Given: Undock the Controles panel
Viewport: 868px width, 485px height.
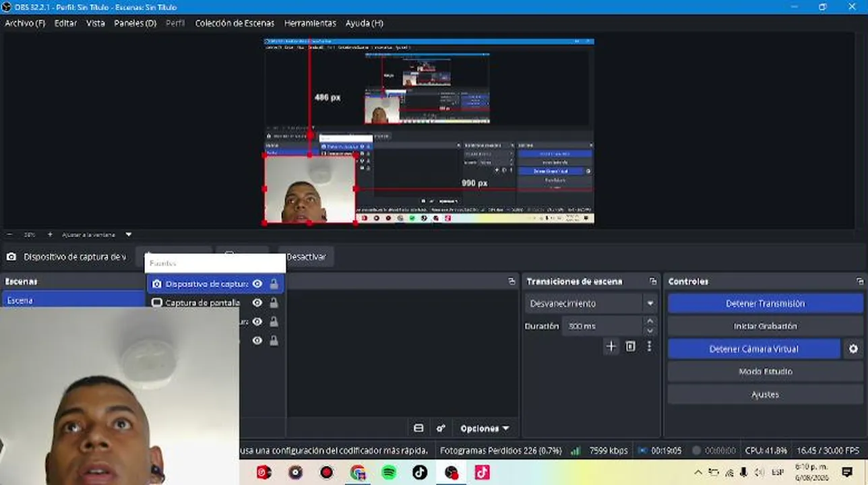Looking at the screenshot, I should [x=860, y=282].
